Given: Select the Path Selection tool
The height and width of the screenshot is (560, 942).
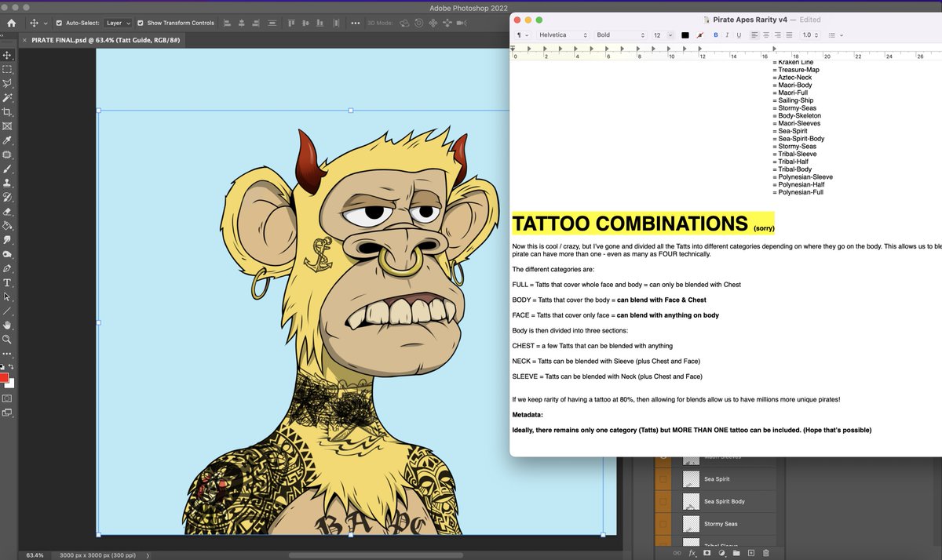Looking at the screenshot, I should [x=8, y=296].
